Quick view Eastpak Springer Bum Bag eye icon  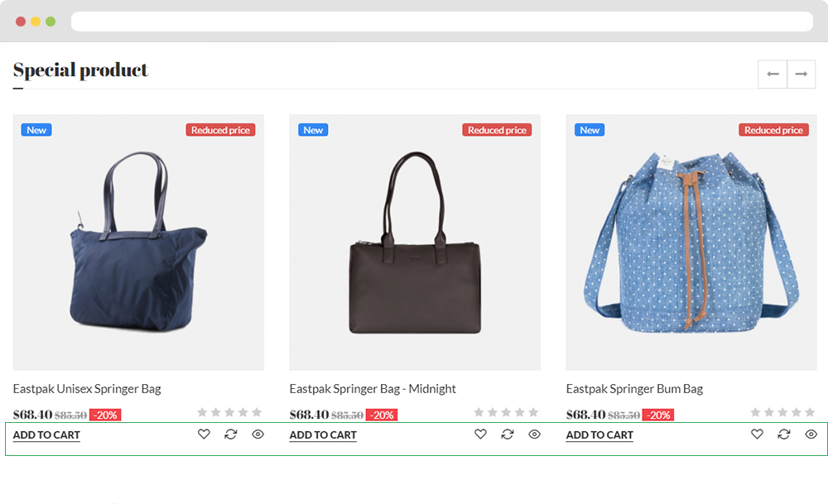(811, 434)
